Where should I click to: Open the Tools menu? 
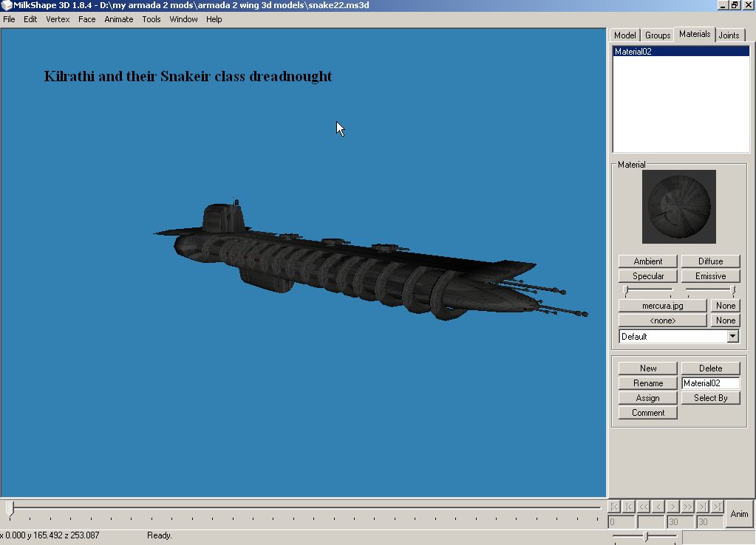(x=151, y=19)
